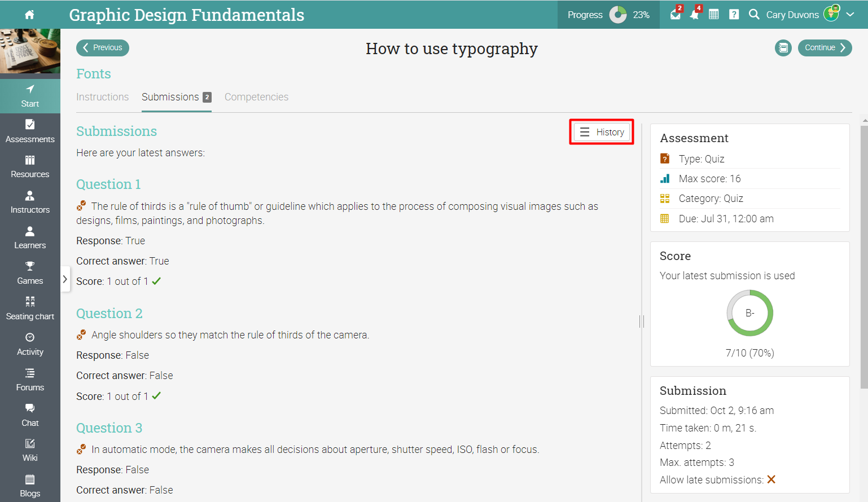Screen dimensions: 868x502
Task: Open Forums in the sidebar
Action: click(30, 380)
